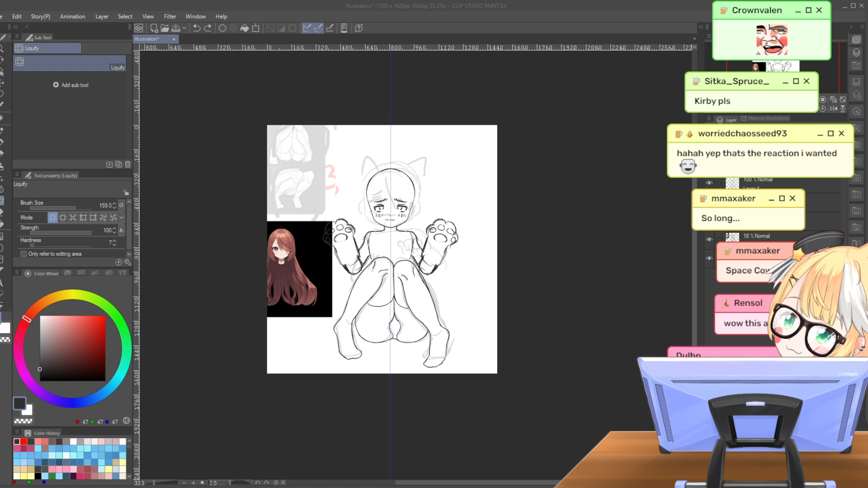This screenshot has height=488, width=868.
Task: Click the Redo arrow in the command bar
Action: [x=208, y=28]
